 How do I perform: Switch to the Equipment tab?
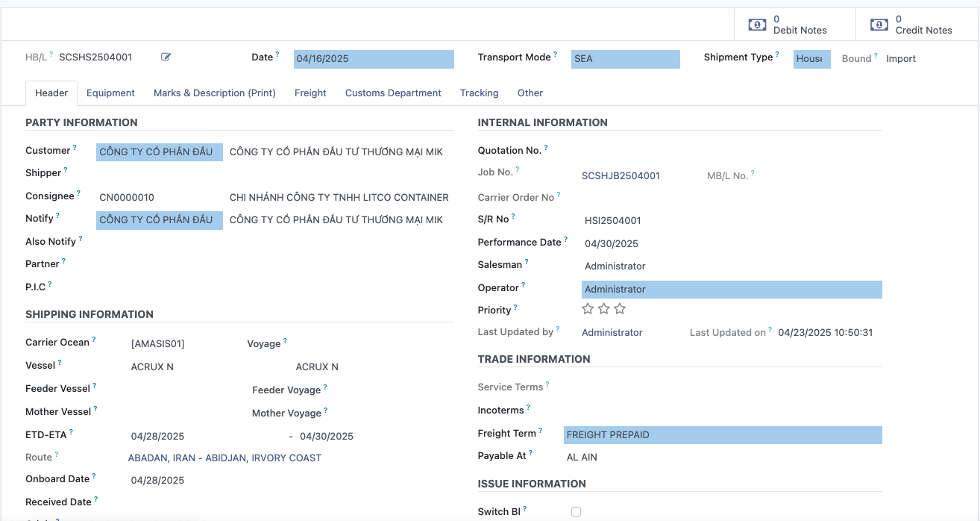tap(110, 93)
